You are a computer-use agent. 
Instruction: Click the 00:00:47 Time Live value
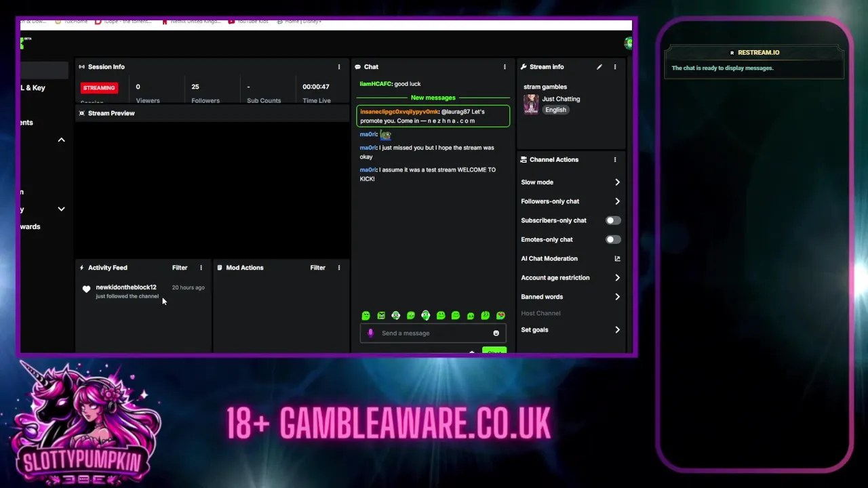(316, 87)
